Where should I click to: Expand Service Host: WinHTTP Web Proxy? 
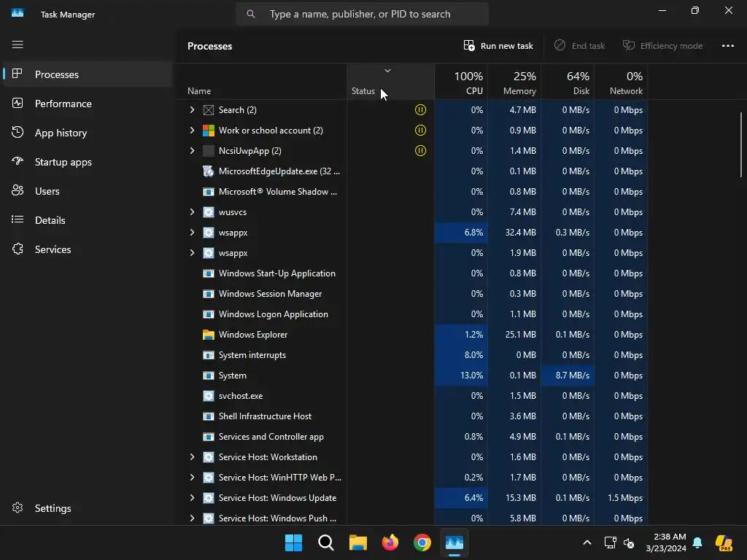point(192,477)
